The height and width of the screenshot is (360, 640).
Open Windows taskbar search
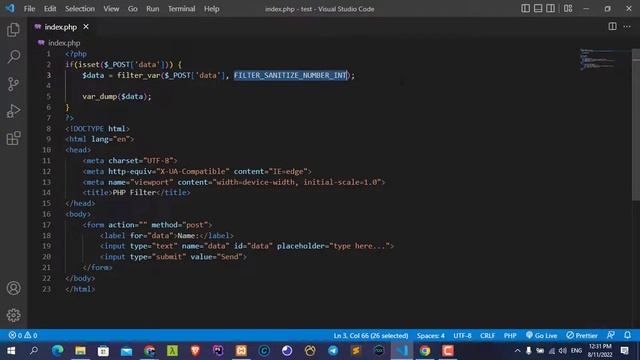pos(34,351)
